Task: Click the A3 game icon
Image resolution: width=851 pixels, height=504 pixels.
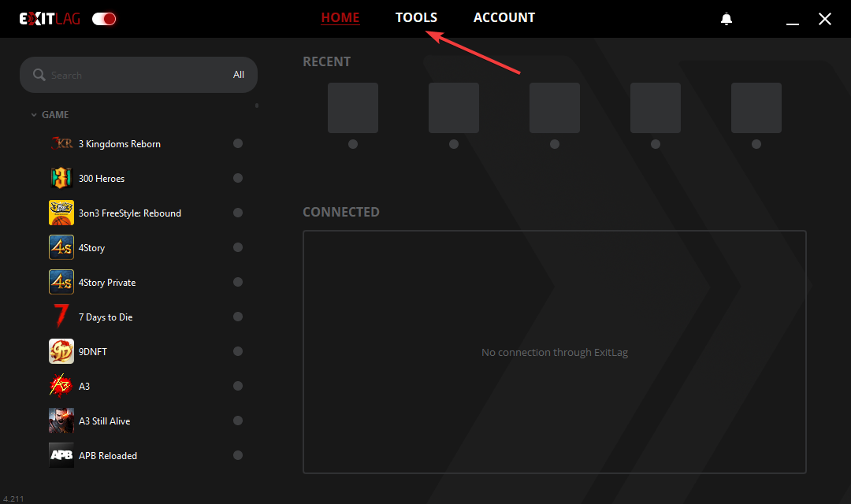Action: click(x=61, y=386)
